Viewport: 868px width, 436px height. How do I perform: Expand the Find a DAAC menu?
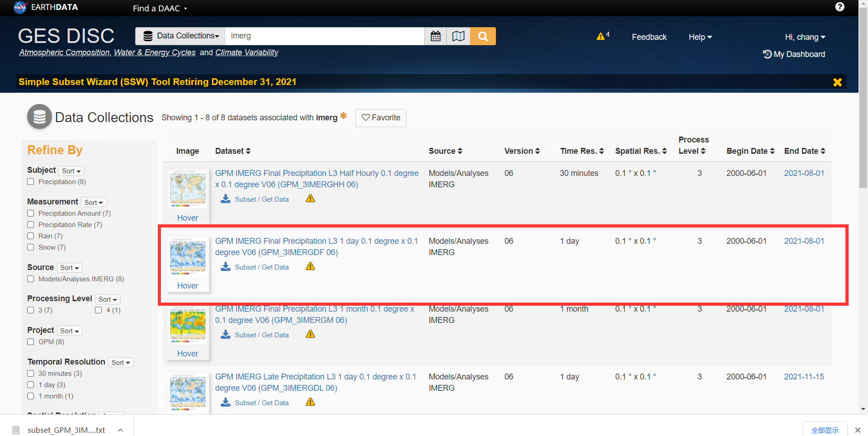coord(160,8)
